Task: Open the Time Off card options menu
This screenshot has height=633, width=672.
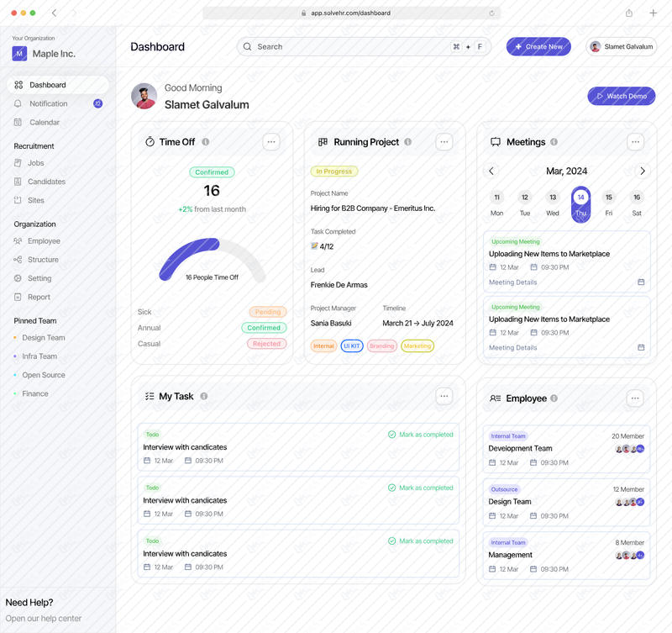Action: [271, 142]
